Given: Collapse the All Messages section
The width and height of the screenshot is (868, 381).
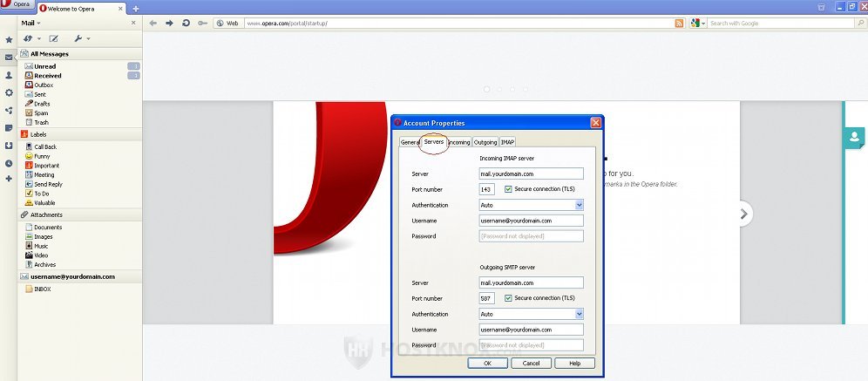Looking at the screenshot, I should click(x=79, y=54).
